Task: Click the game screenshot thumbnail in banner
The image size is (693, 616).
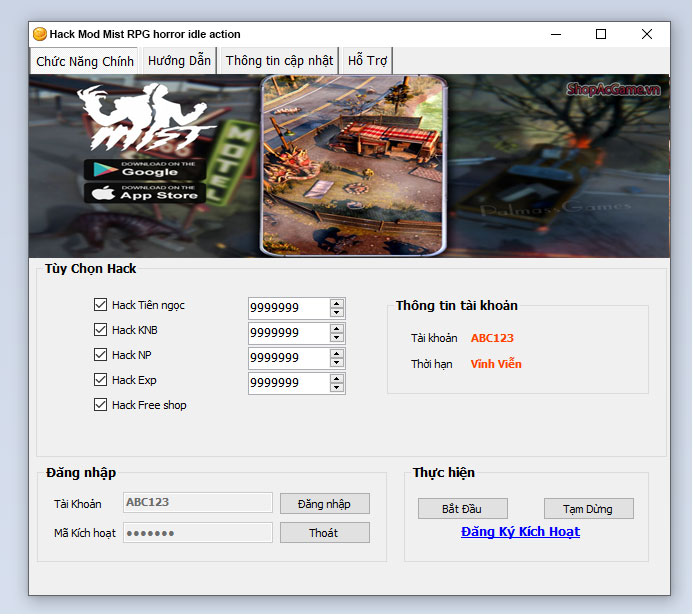Action: coord(353,165)
